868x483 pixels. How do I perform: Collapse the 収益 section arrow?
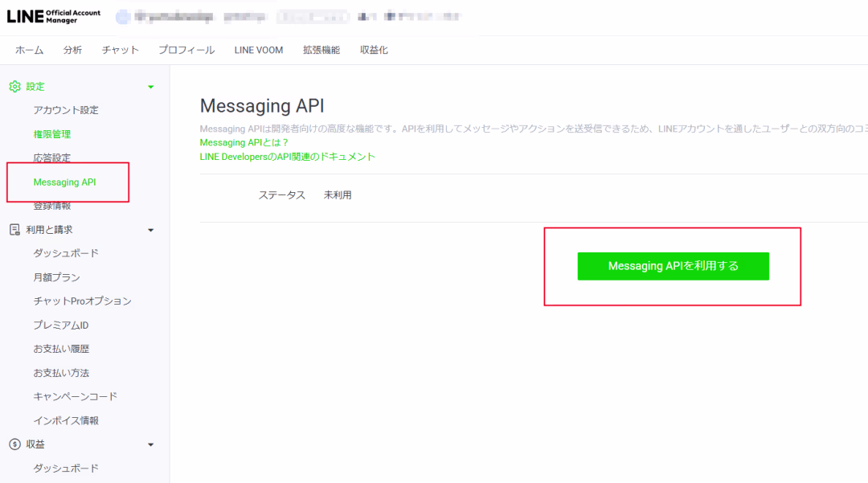(x=150, y=444)
